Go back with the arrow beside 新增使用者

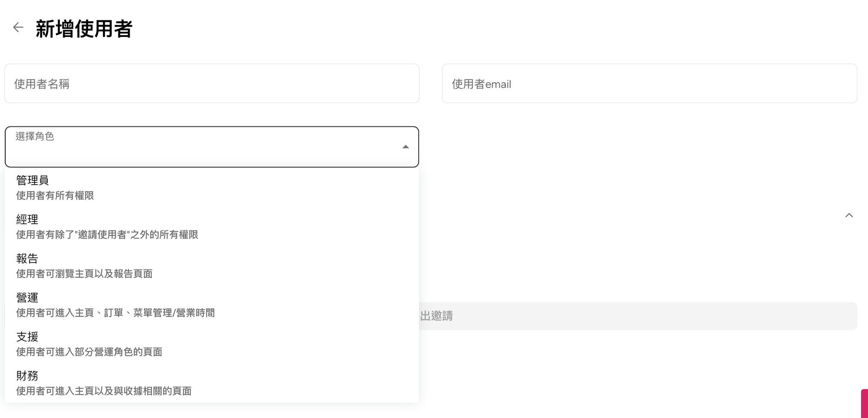click(x=18, y=27)
